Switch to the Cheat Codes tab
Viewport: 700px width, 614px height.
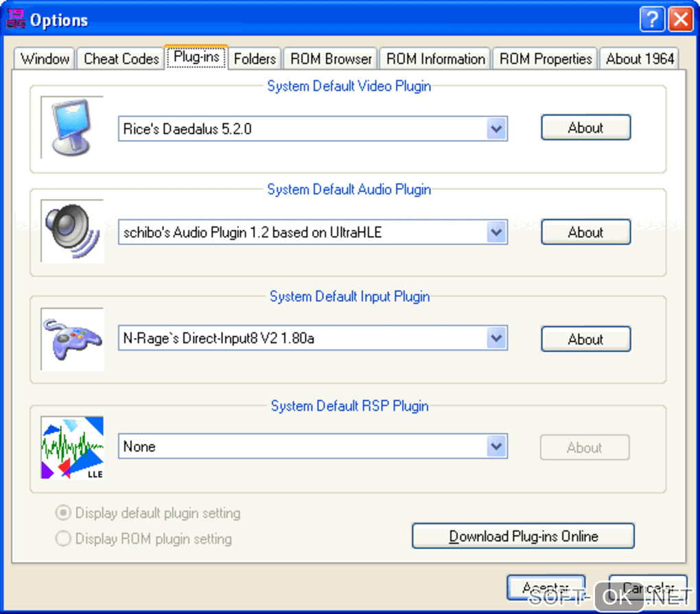pos(121,59)
